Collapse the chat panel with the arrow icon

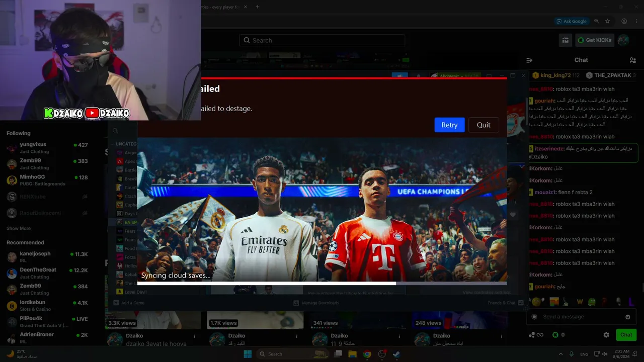point(529,60)
